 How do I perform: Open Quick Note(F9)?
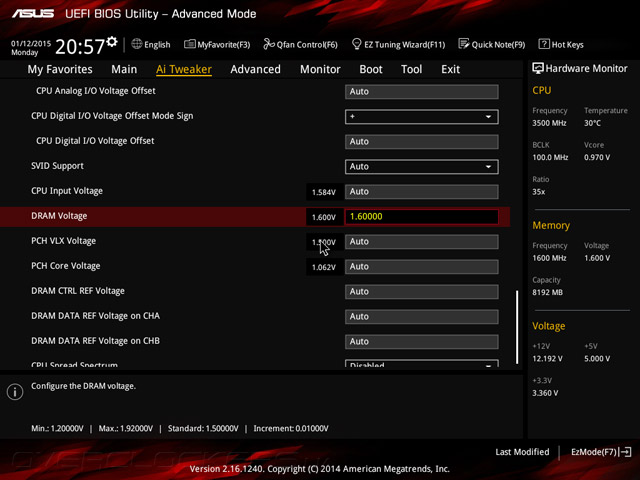coord(498,44)
